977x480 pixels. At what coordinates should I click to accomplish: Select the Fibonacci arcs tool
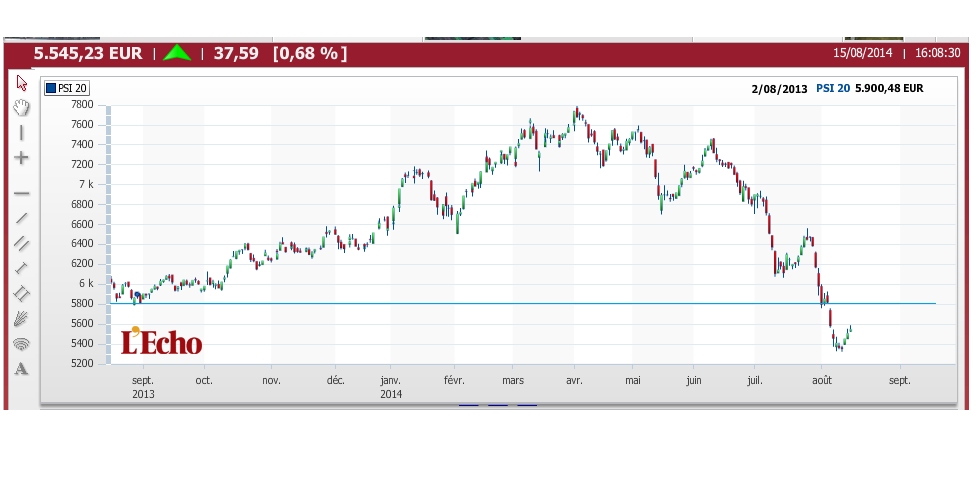click(21, 344)
